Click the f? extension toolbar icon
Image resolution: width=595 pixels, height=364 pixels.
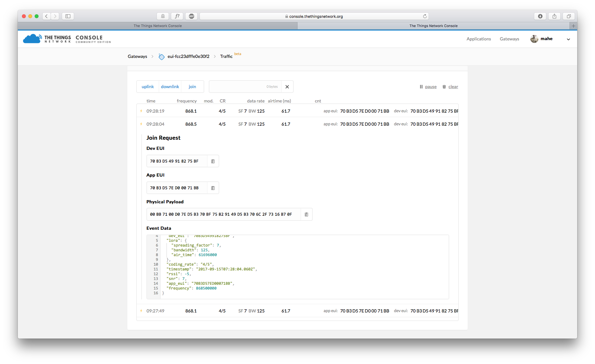point(177,16)
